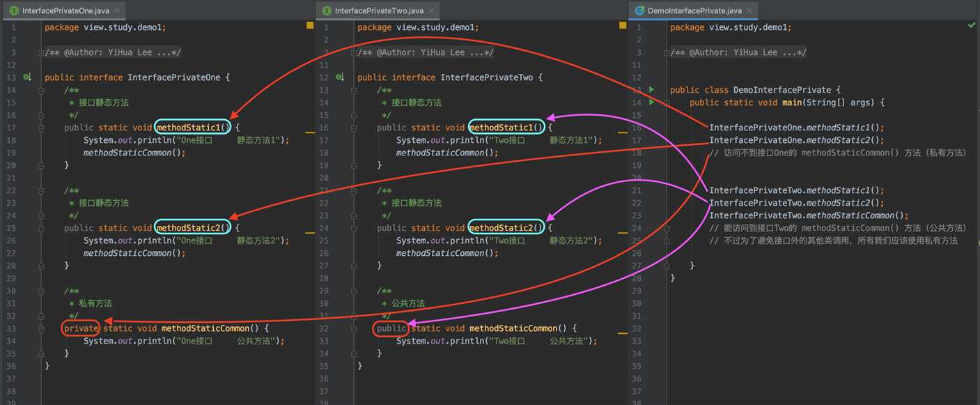Close the InterfacePrivateOne.java tab
Image resolution: width=980 pixels, height=405 pixels.
(x=116, y=11)
